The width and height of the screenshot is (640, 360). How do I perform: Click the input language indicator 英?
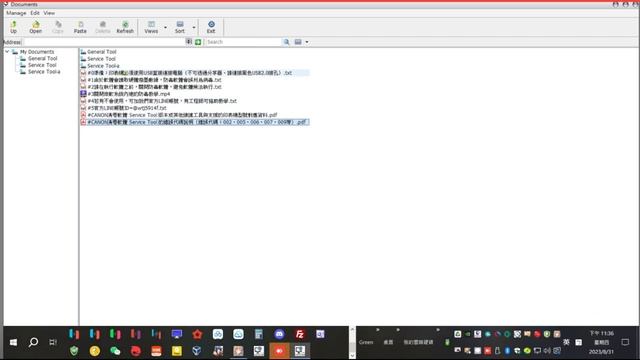(566, 342)
